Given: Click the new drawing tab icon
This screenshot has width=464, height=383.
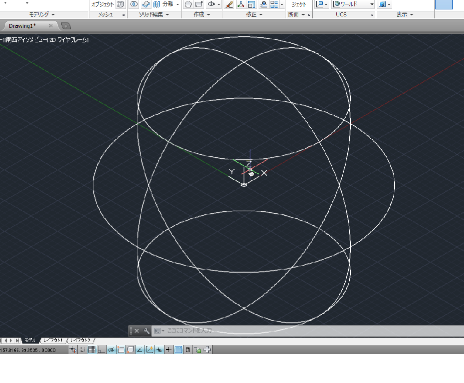Looking at the screenshot, I should [66, 26].
